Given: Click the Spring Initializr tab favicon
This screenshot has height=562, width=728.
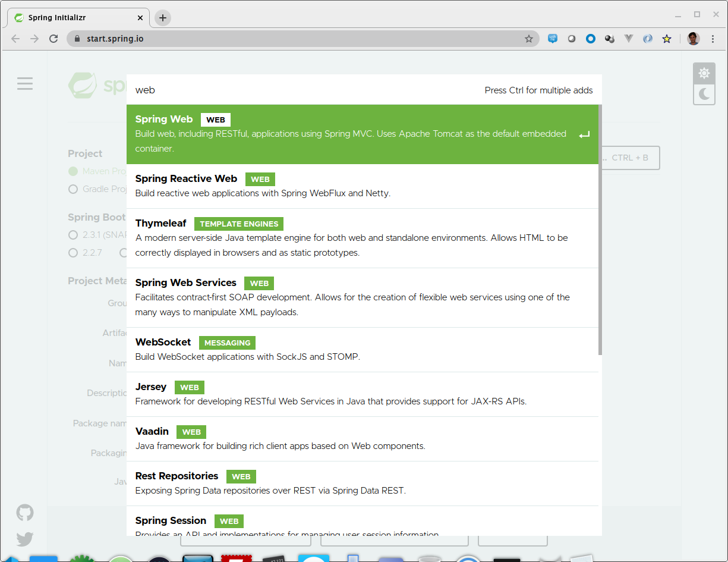Looking at the screenshot, I should [18, 18].
